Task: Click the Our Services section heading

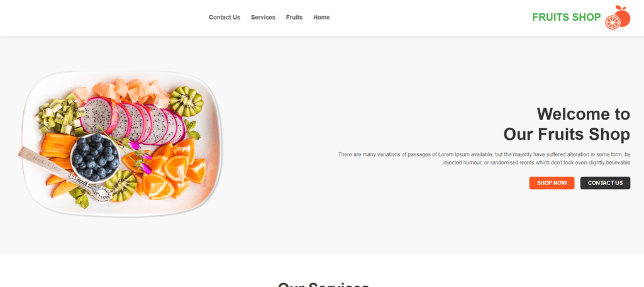Action: 323,284
